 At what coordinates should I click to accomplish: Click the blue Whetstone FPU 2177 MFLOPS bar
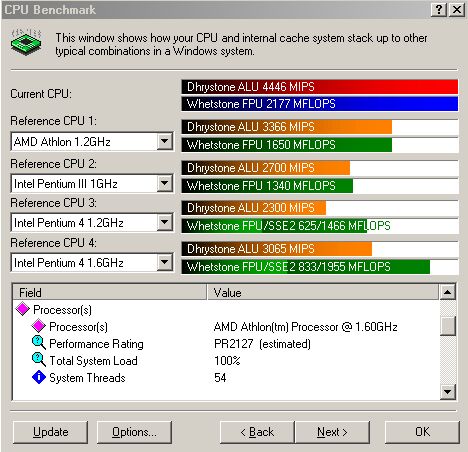tap(320, 104)
